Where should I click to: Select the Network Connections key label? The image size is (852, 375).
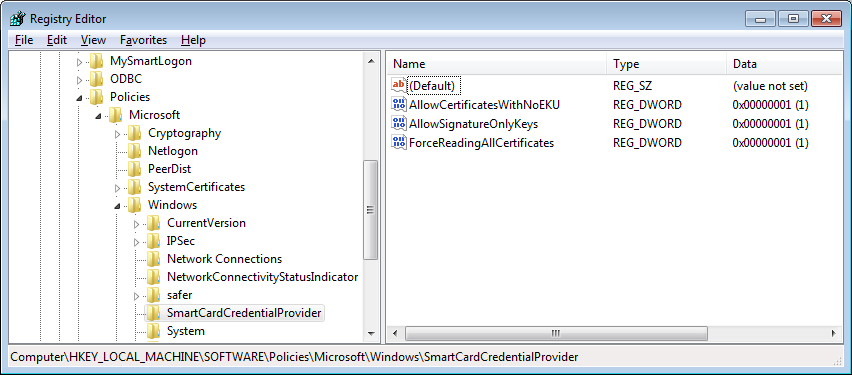pos(224,259)
